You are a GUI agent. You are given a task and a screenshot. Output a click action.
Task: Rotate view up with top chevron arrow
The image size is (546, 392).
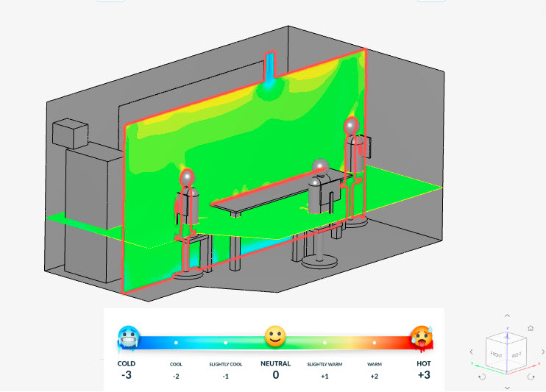[507, 316]
